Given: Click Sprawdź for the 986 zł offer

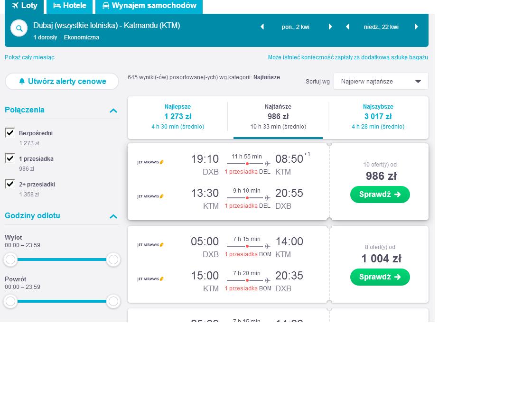Looking at the screenshot, I should click(x=380, y=195).
